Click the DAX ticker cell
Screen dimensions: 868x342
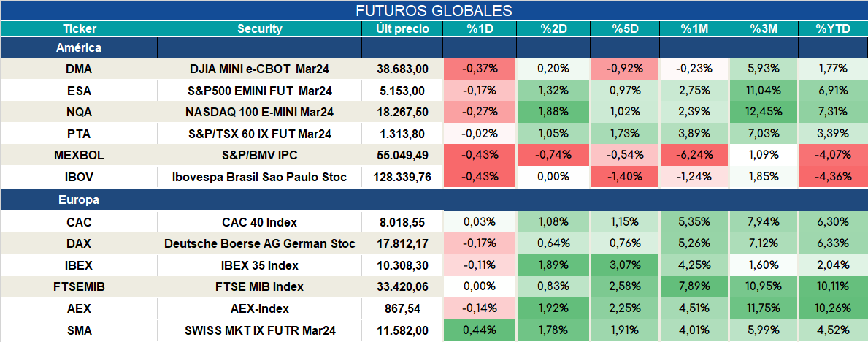(79, 244)
